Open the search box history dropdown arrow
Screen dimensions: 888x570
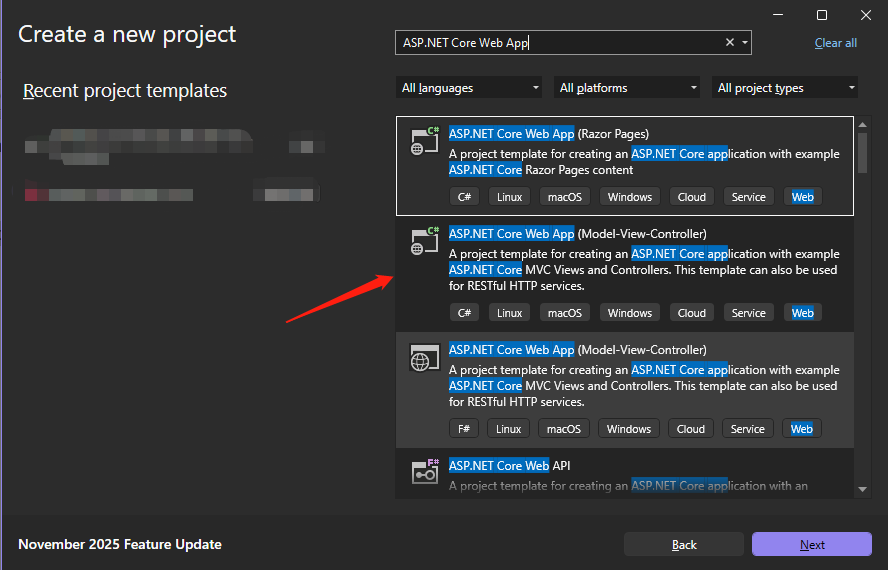(x=744, y=42)
